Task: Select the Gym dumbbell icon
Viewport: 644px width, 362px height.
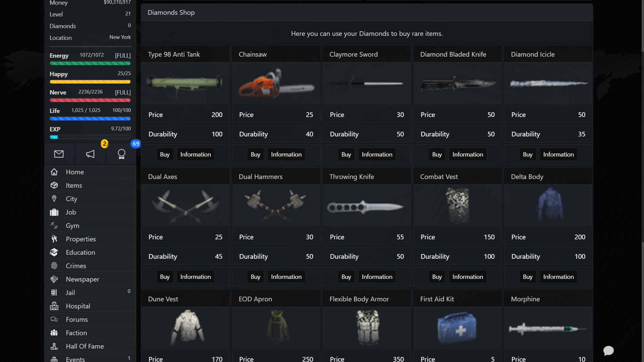Action: click(x=54, y=225)
